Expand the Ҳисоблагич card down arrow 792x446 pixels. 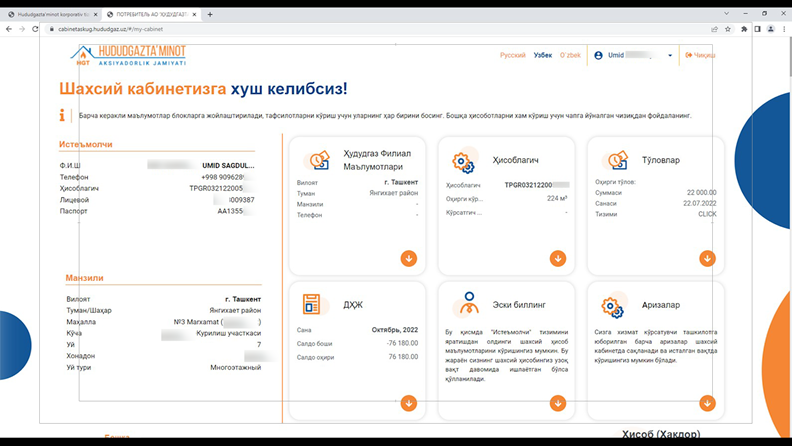(x=558, y=258)
